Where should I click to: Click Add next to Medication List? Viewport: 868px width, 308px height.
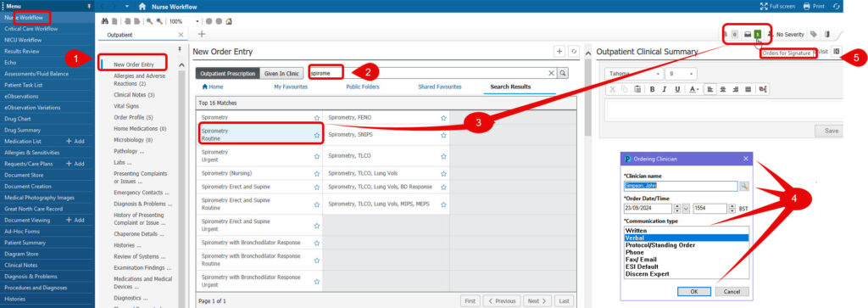[x=75, y=141]
